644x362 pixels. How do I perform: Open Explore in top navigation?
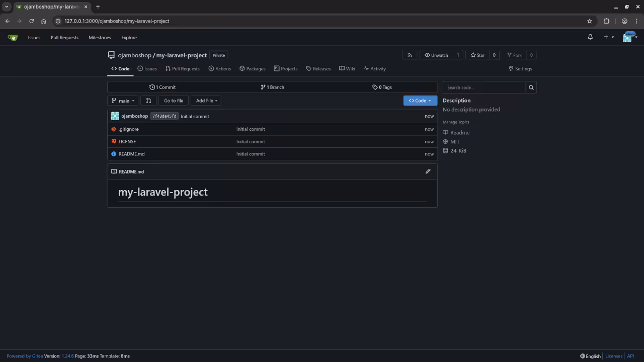tap(129, 37)
